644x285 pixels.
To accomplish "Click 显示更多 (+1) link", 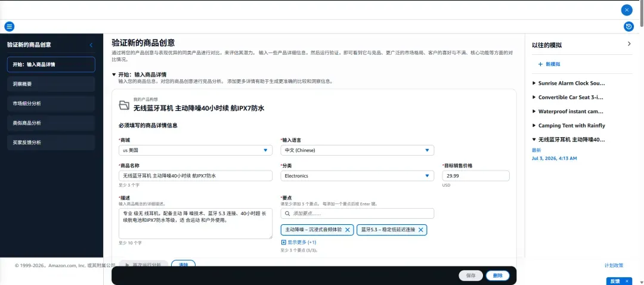I will [x=302, y=242].
